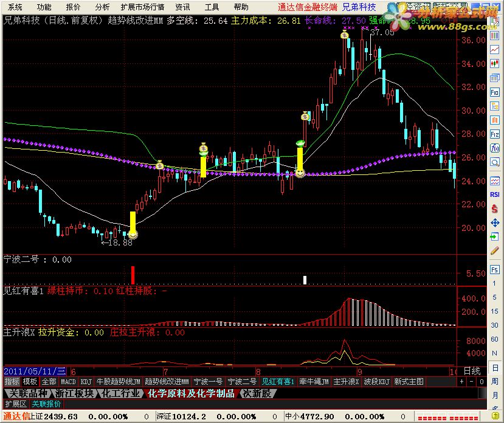Select the MACD indicator tab
504x423 pixels.
[x=68, y=382]
